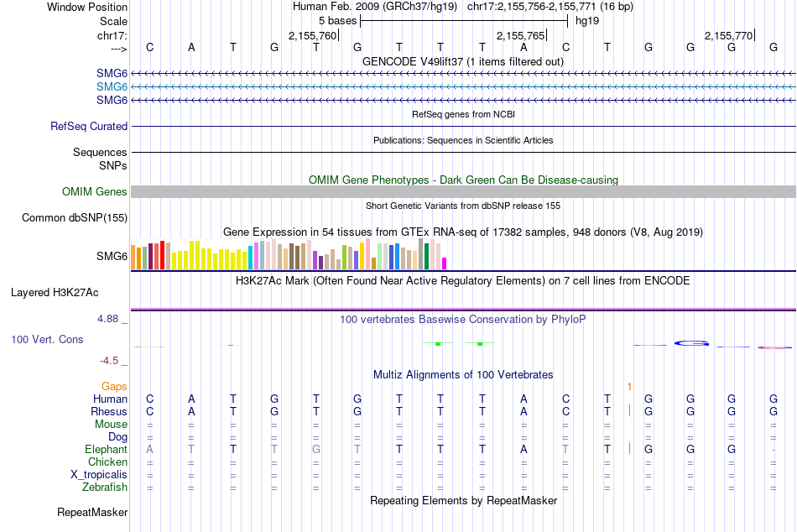The width and height of the screenshot is (797, 532).
Task: Click the orange insertion bar in the Elephant row
Action: tap(629, 449)
